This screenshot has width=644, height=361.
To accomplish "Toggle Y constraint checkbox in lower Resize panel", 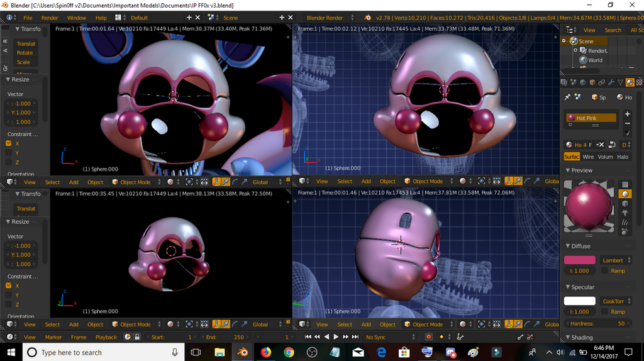I will click(9, 295).
